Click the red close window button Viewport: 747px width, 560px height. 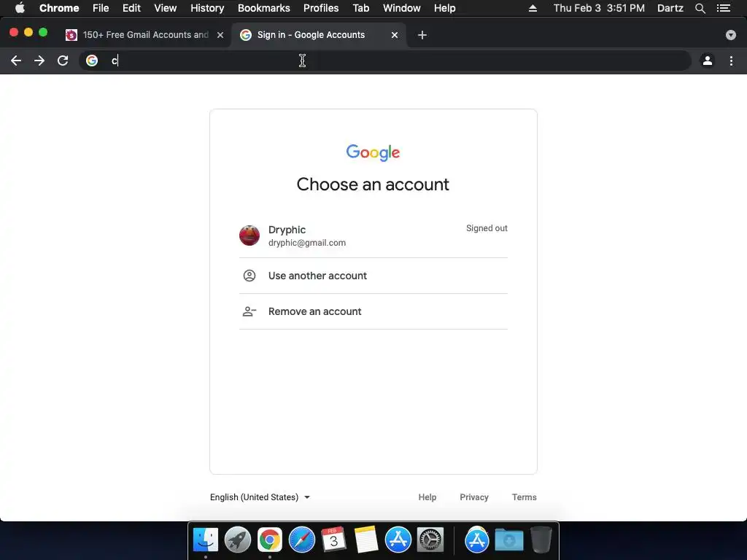point(14,32)
